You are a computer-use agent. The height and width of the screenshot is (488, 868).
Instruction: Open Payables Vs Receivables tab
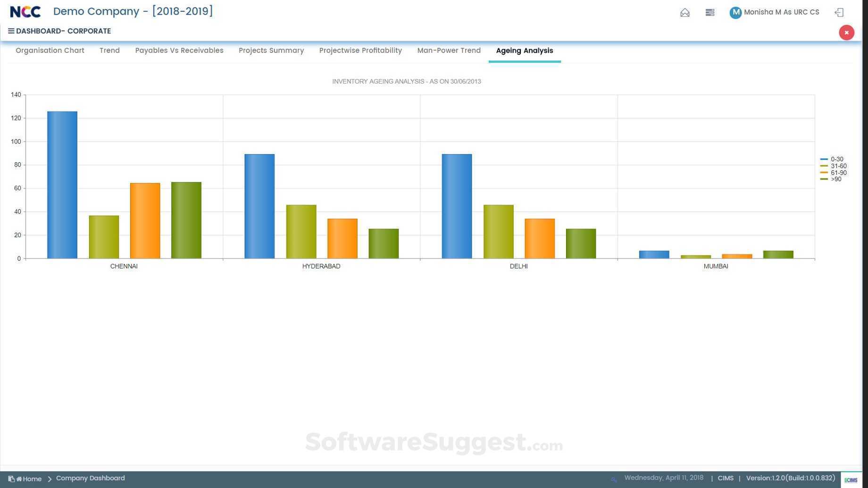[179, 50]
